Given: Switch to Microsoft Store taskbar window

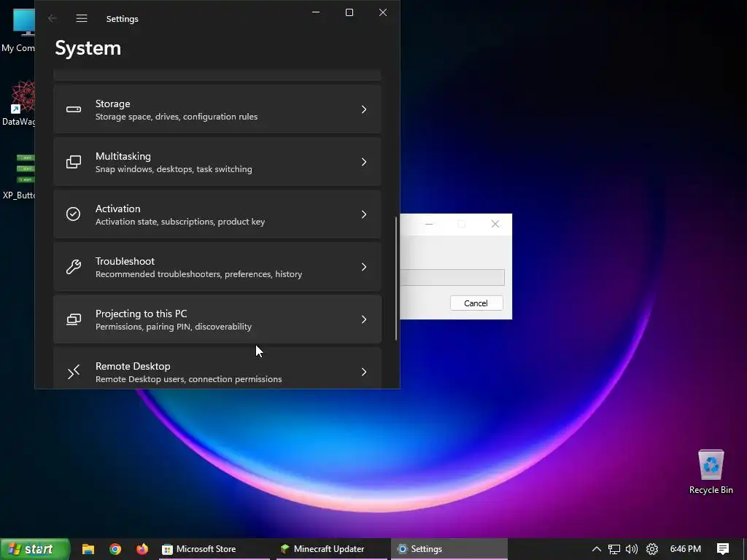Looking at the screenshot, I should [x=214, y=549].
